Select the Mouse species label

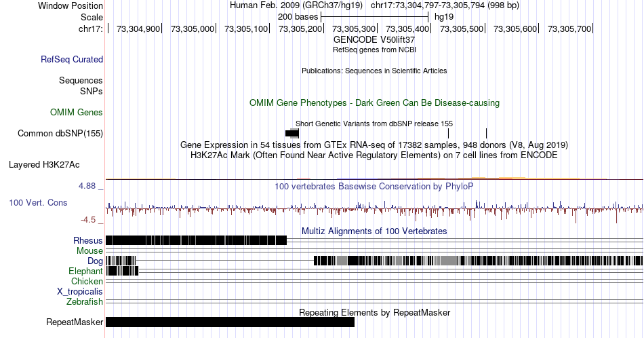click(89, 251)
